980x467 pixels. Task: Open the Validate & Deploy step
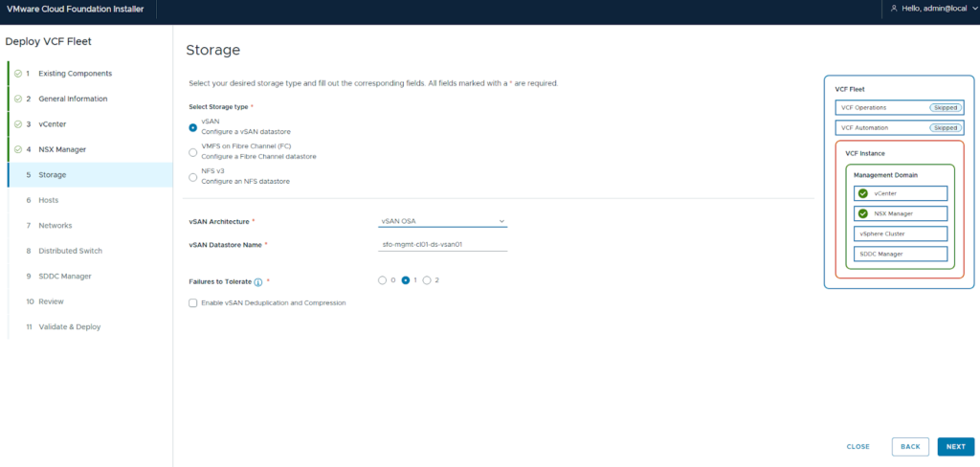[69, 327]
